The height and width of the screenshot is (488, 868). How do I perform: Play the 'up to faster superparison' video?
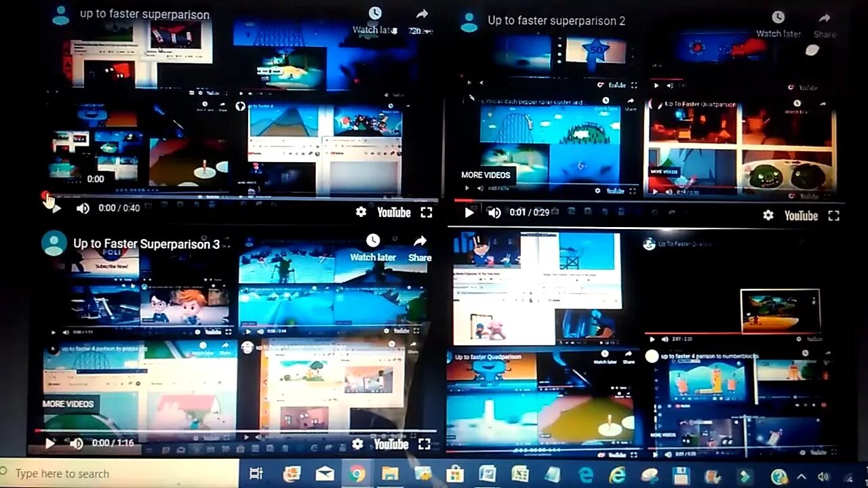[57, 208]
